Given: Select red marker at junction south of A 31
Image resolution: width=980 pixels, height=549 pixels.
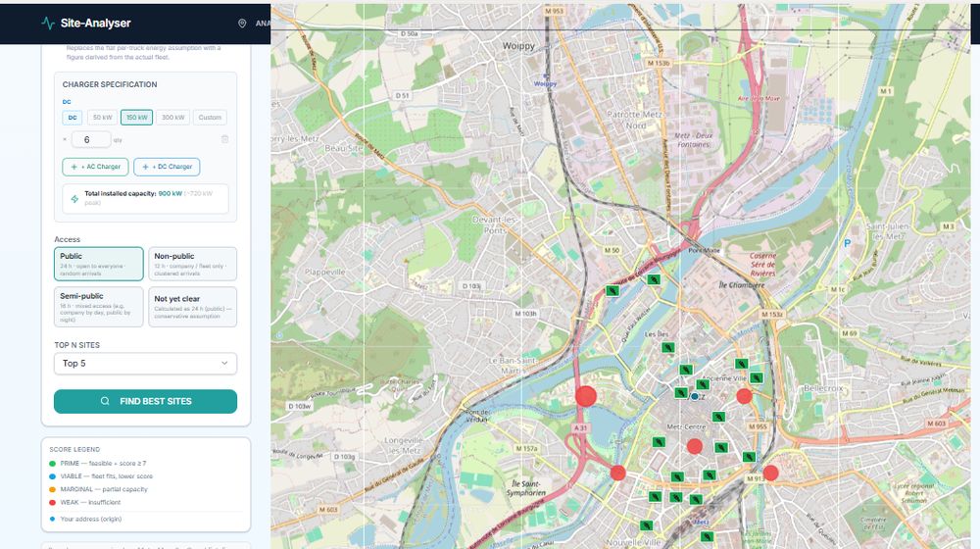Looking at the screenshot, I should click(617, 473).
